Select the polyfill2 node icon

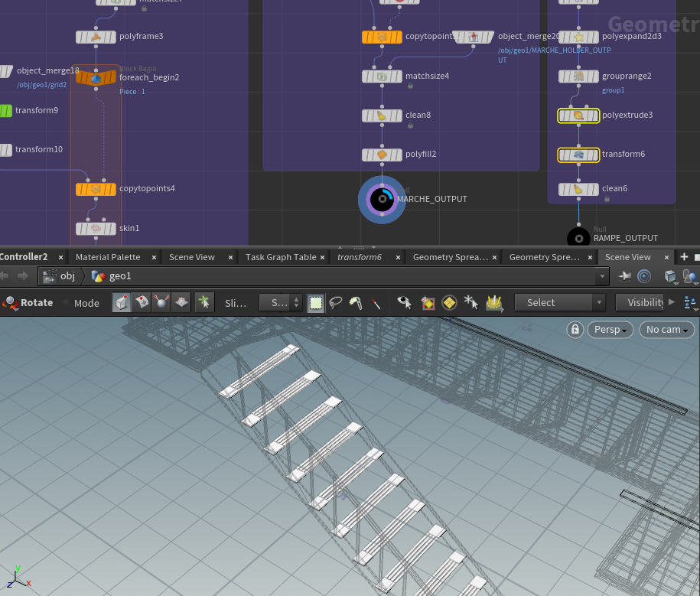click(x=382, y=155)
